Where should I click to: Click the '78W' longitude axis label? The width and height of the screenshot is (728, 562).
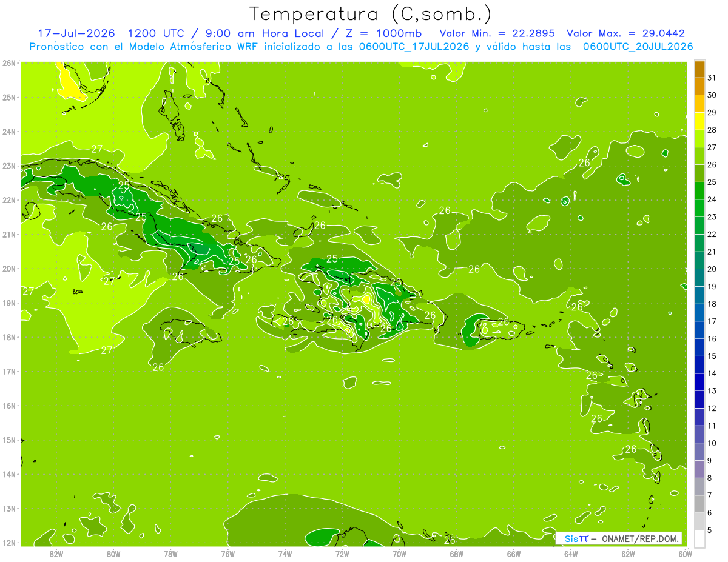(x=170, y=554)
